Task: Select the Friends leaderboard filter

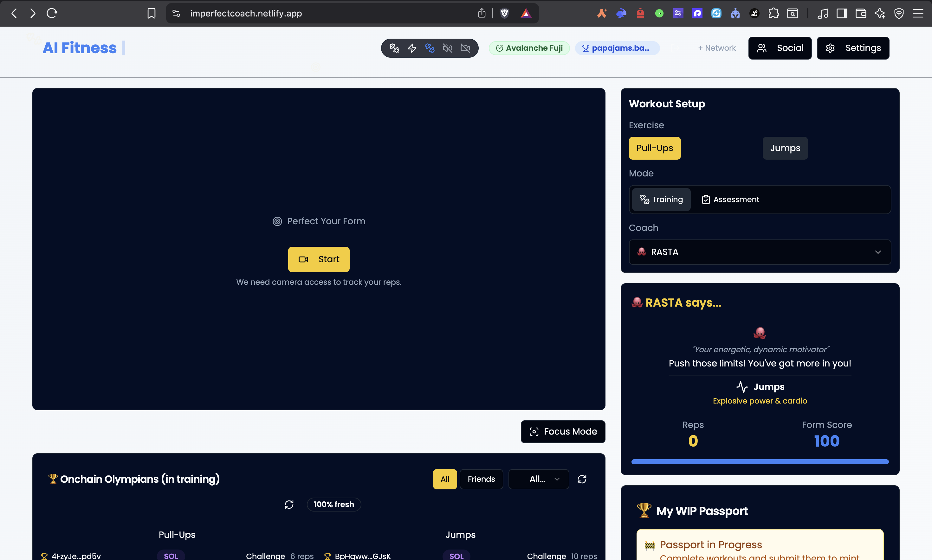Action: click(481, 479)
